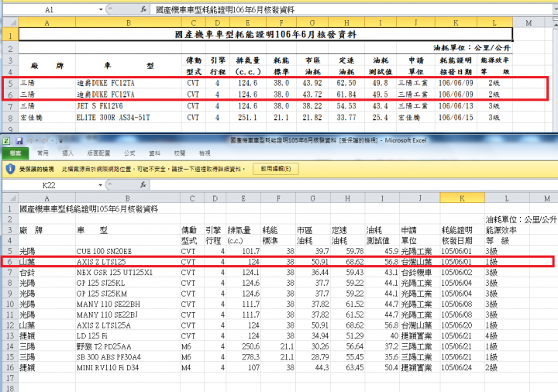Click the 啟用編輯(E) Enable Editing button

[276, 169]
